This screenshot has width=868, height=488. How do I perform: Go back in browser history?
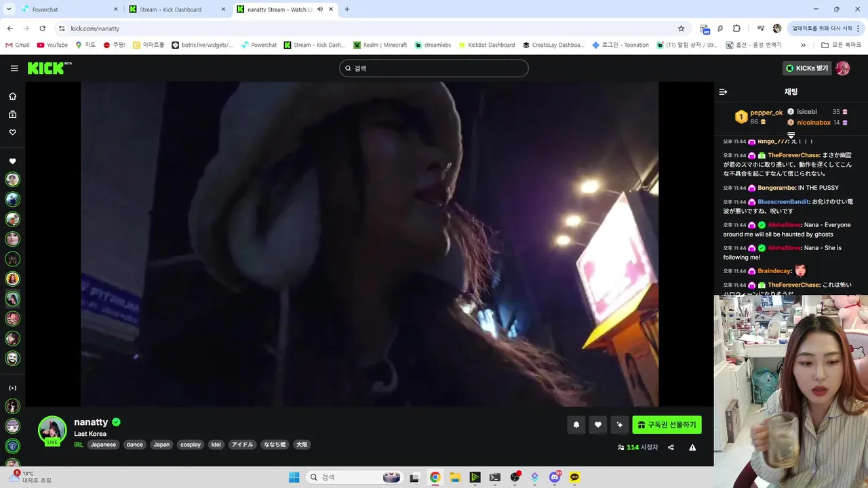point(9,28)
